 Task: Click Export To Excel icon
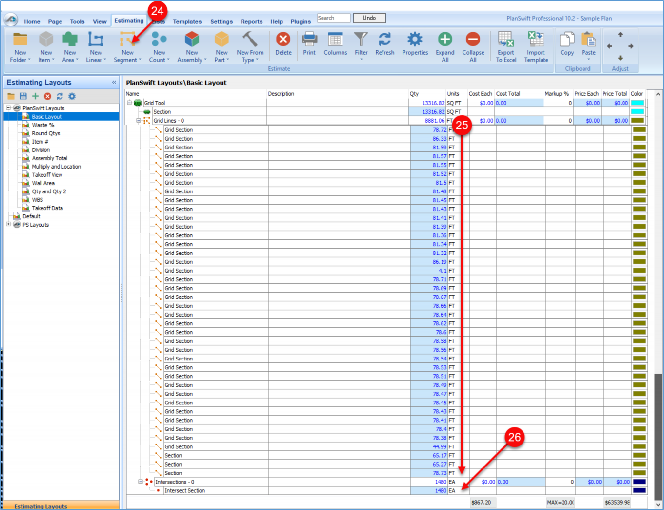(506, 39)
